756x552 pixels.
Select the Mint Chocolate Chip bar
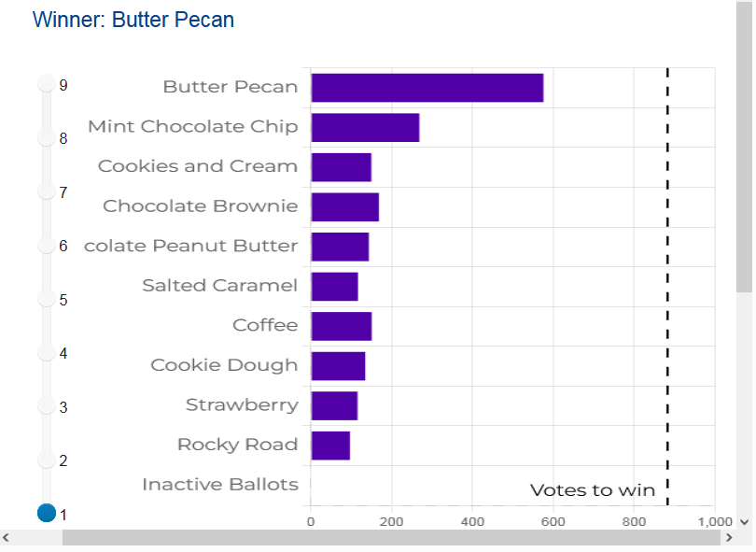click(x=365, y=127)
